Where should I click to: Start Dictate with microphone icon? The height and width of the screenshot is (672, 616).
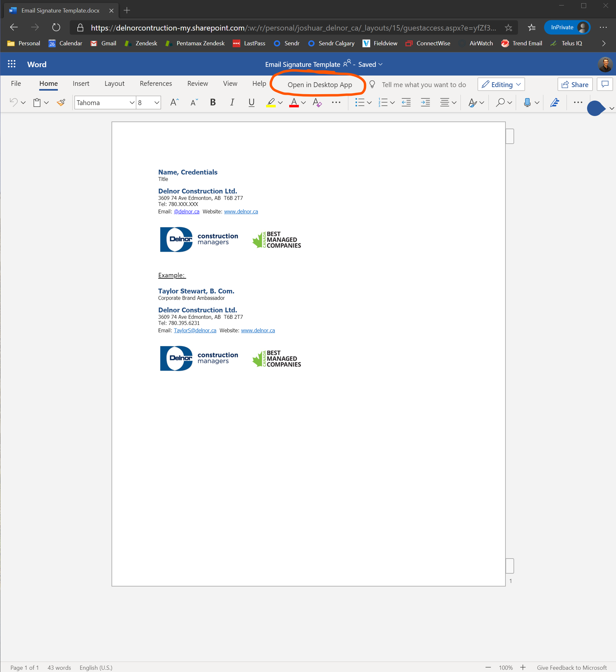527,102
